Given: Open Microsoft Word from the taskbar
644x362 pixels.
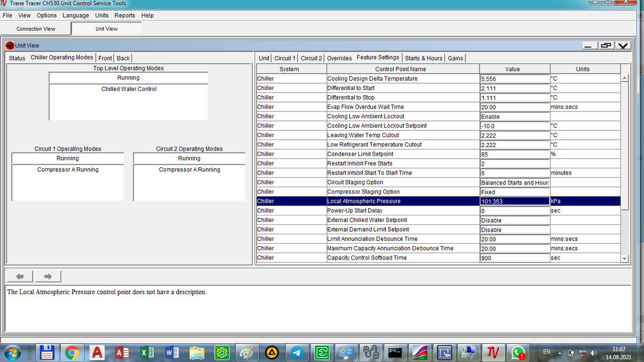Looking at the screenshot, I should 172,353.
